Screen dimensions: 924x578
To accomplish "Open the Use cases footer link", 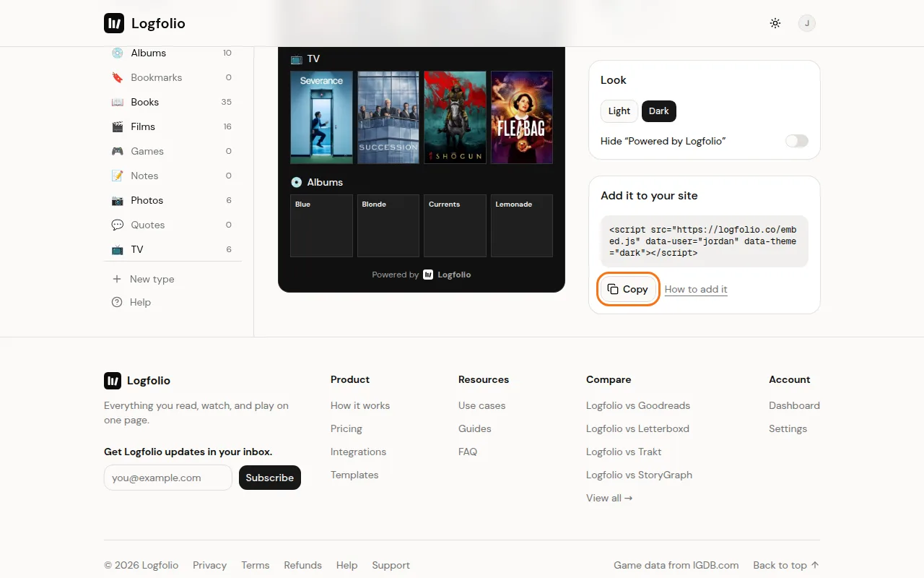I will pyautogui.click(x=482, y=405).
